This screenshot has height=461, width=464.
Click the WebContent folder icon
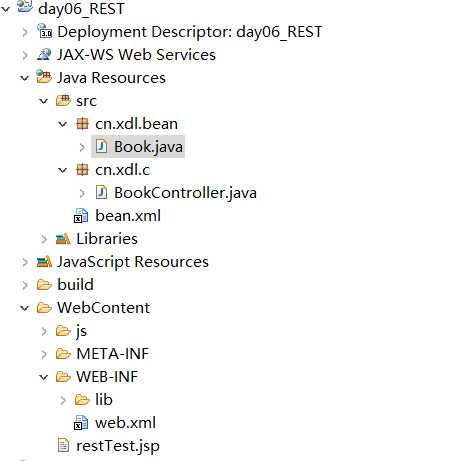44,308
